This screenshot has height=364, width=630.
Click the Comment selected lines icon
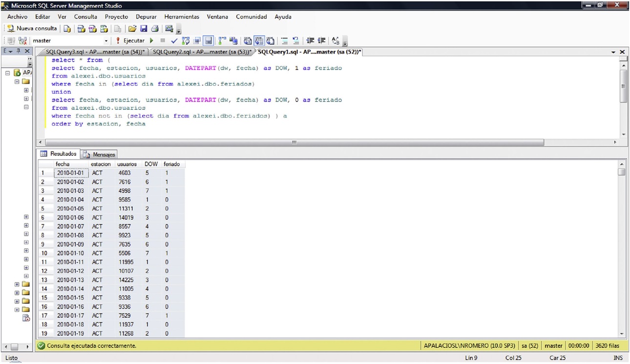[284, 41]
